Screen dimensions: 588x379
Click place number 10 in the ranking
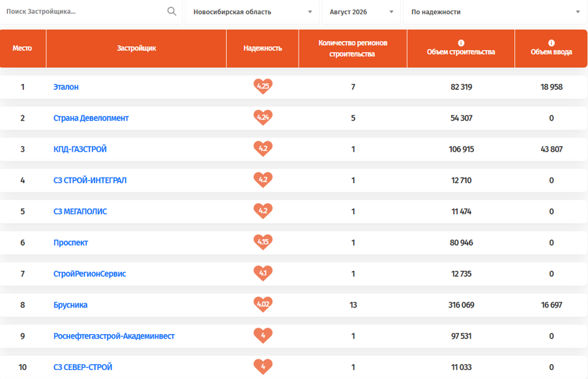point(23,367)
